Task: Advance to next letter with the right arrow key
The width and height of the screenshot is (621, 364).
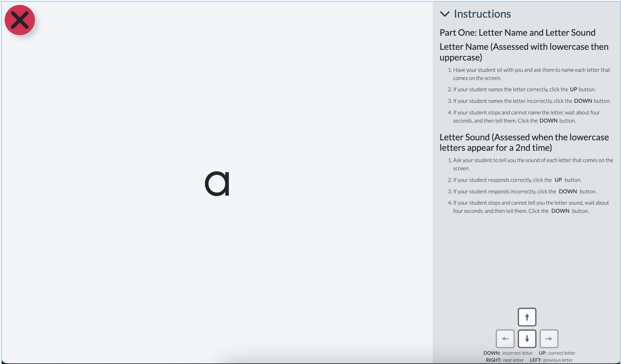Action: click(x=549, y=339)
